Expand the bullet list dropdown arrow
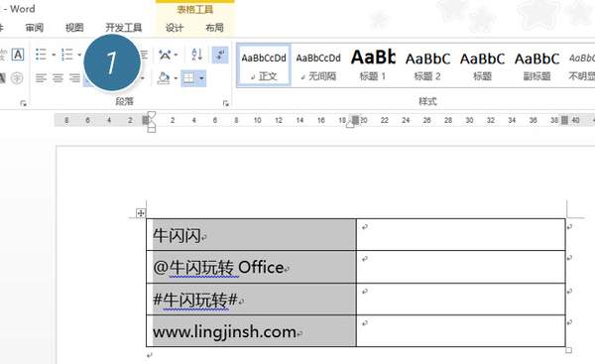Viewport: 595px width, 364px height. coord(54,55)
